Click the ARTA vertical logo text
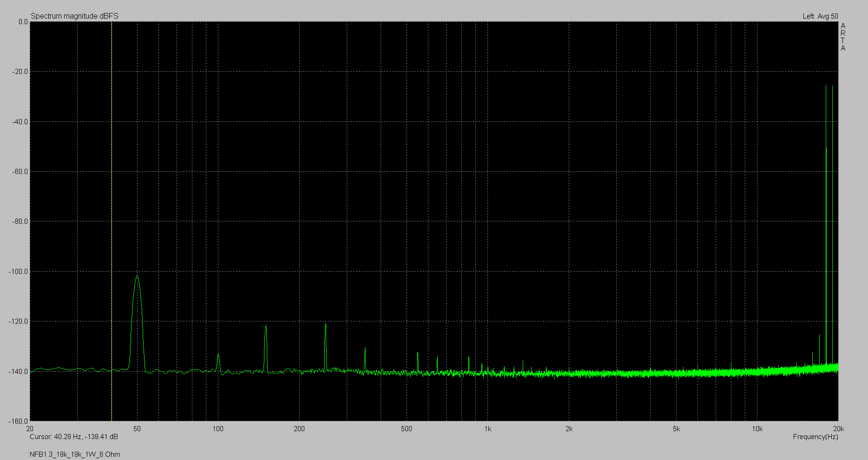 coord(843,37)
